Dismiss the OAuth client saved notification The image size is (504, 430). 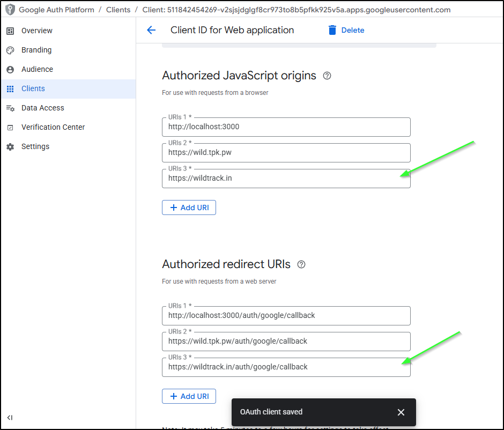401,412
